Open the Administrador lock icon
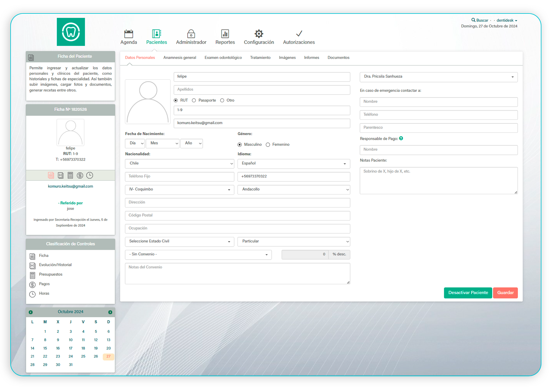This screenshot has height=392, width=550. (x=191, y=34)
